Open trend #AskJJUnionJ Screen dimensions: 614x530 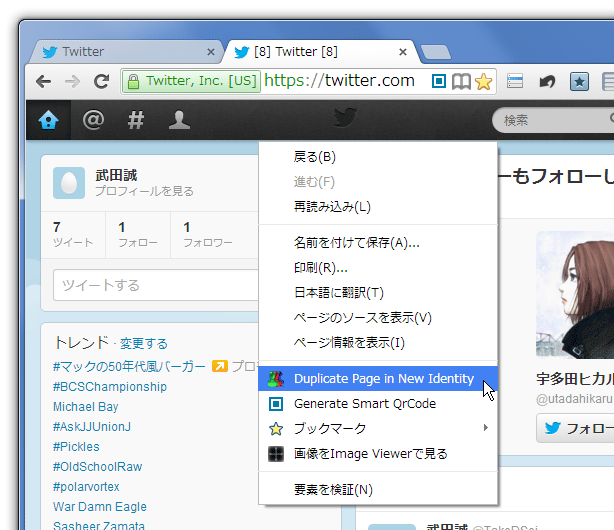point(92,427)
